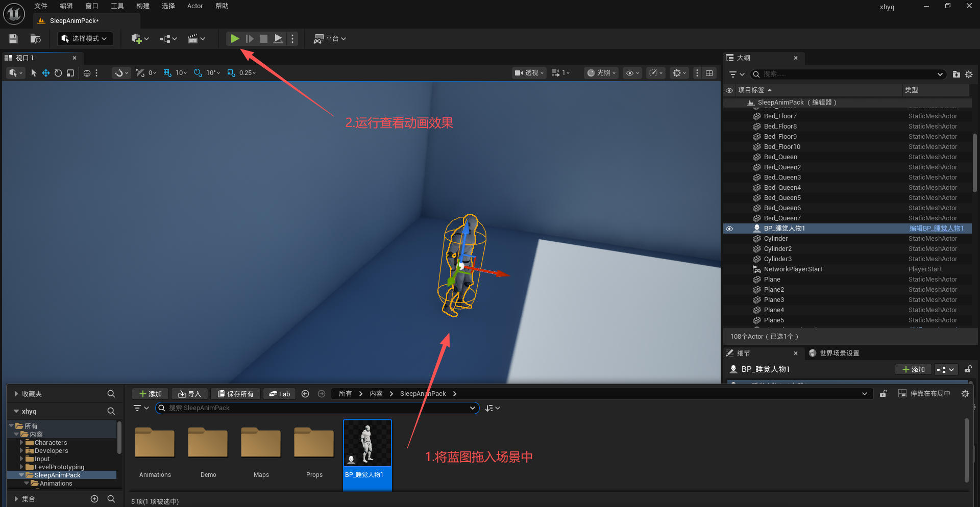Open the Content Browser settings gear
Viewport: 980px width, 507px height.
965,394
